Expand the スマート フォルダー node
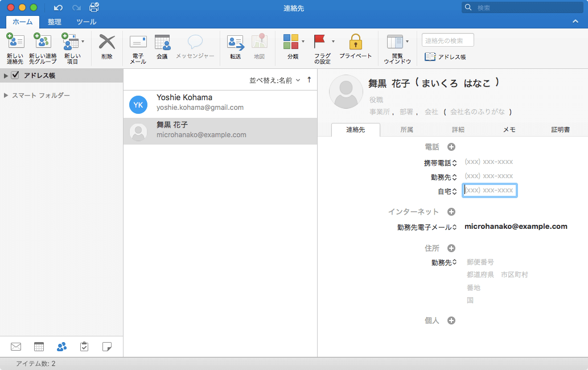Viewport: 588px width, 370px height. 6,95
